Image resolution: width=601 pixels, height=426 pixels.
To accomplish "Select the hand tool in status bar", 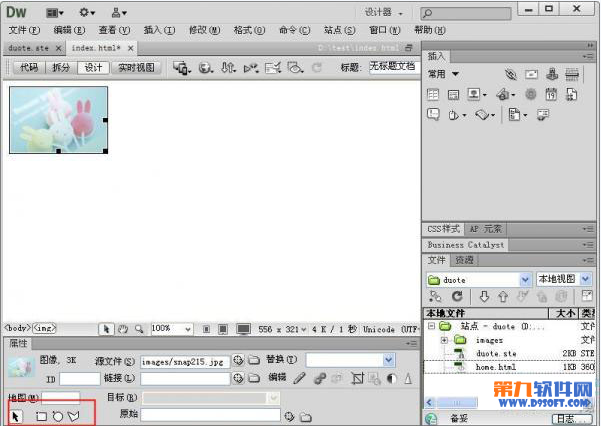I will [x=122, y=328].
